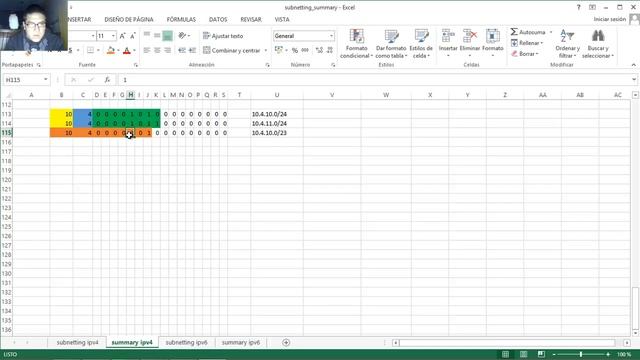Apply the red font color button

(x=127, y=50)
